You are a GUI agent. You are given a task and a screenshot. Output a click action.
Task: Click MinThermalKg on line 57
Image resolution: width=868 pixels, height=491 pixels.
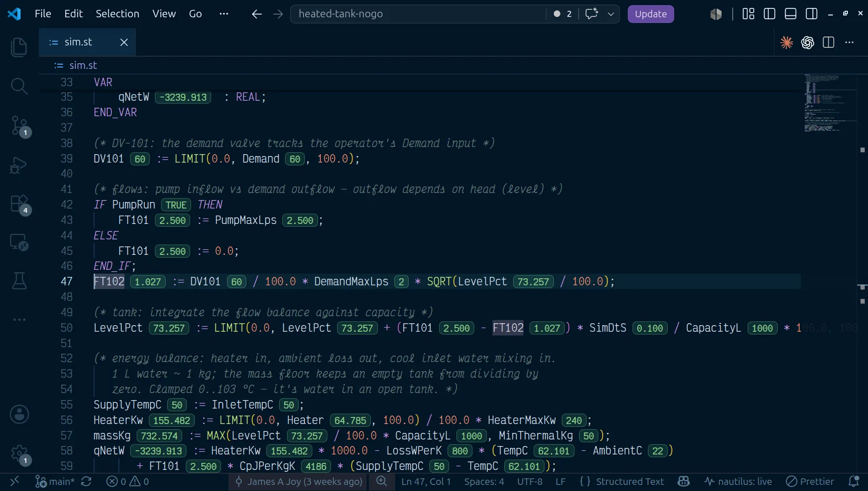click(x=536, y=436)
